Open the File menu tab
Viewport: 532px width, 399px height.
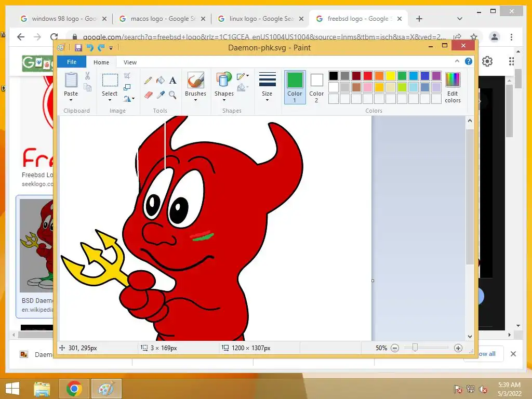[72, 62]
